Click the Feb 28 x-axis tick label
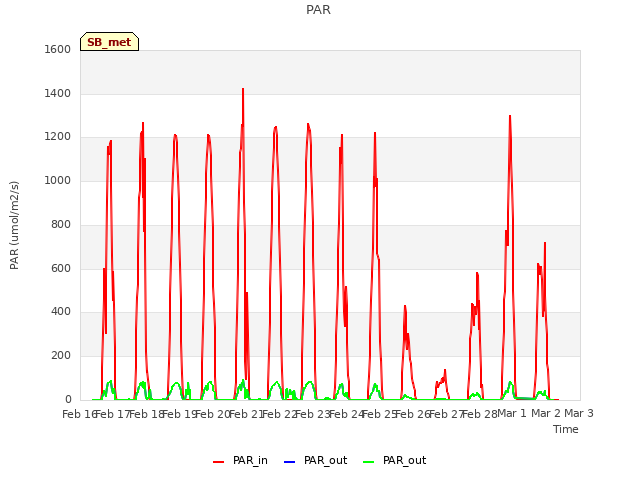The width and height of the screenshot is (640, 480). click(480, 414)
